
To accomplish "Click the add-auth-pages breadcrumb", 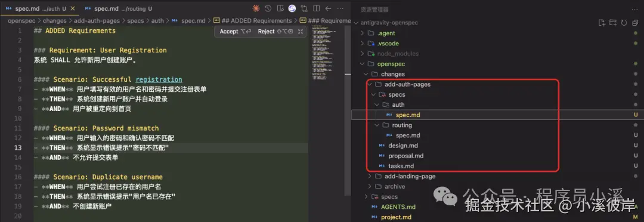I will 97,20.
